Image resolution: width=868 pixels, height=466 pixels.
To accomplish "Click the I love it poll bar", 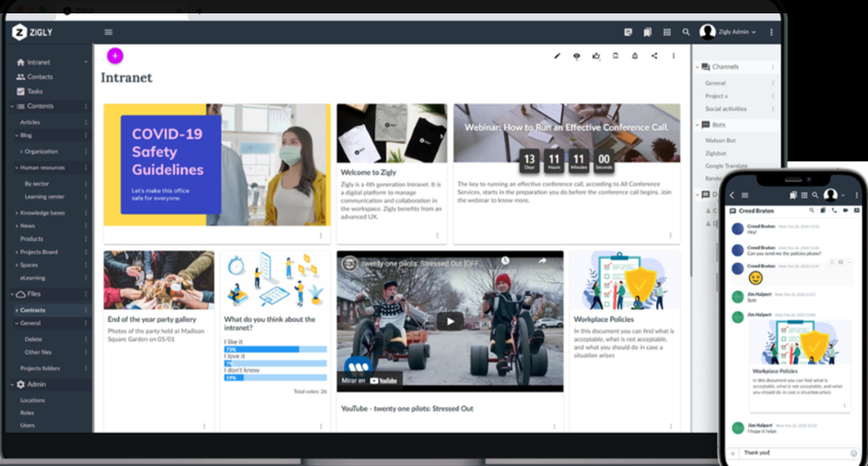I will (275, 364).
